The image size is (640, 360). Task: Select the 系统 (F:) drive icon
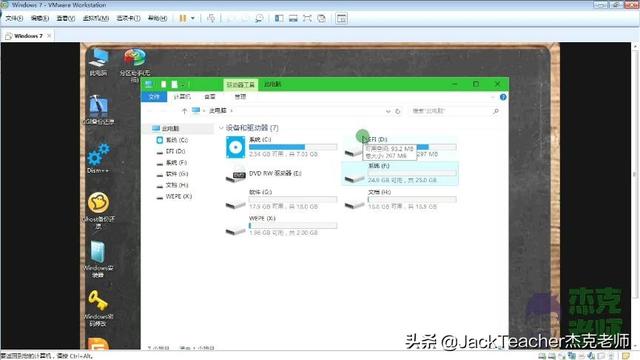(354, 178)
